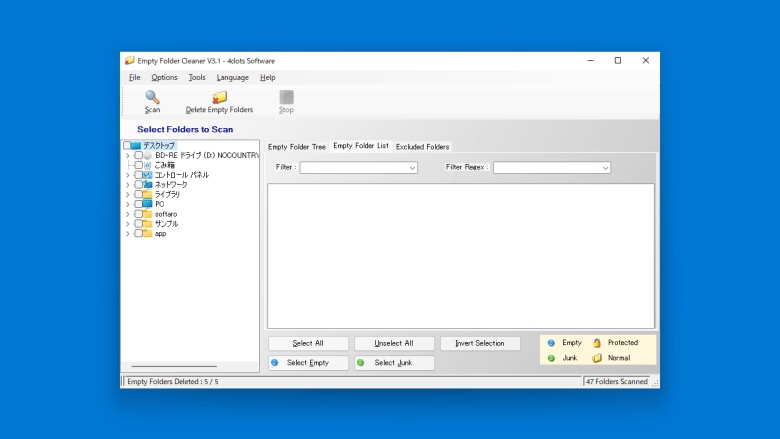Viewport: 780px width, 439px height.
Task: Click the BD-RE drive disc icon
Action: 148,155
